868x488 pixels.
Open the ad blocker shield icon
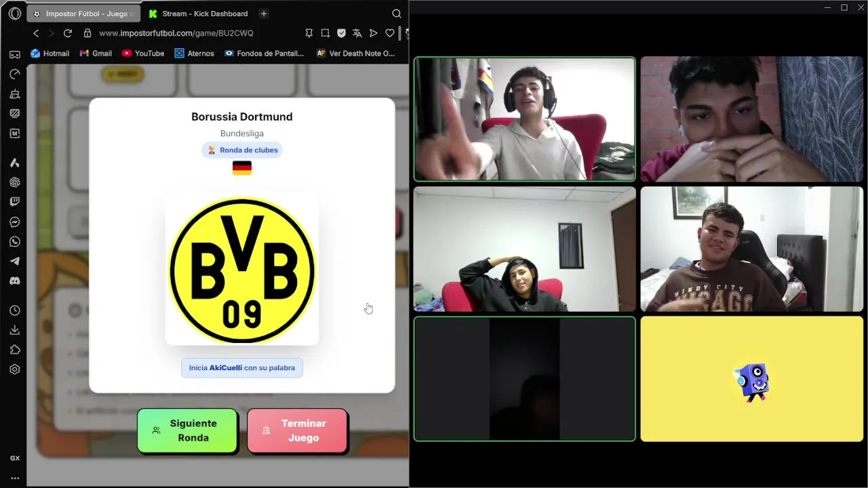coord(341,33)
